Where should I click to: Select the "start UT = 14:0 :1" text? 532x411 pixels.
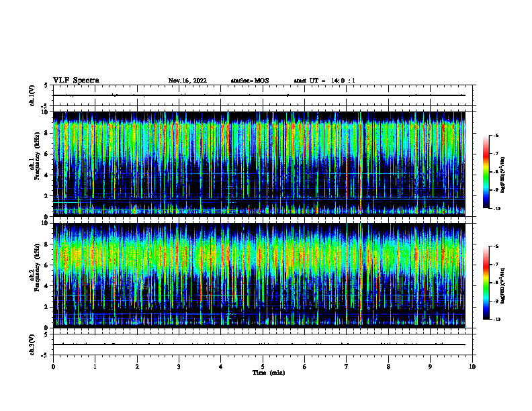point(324,81)
